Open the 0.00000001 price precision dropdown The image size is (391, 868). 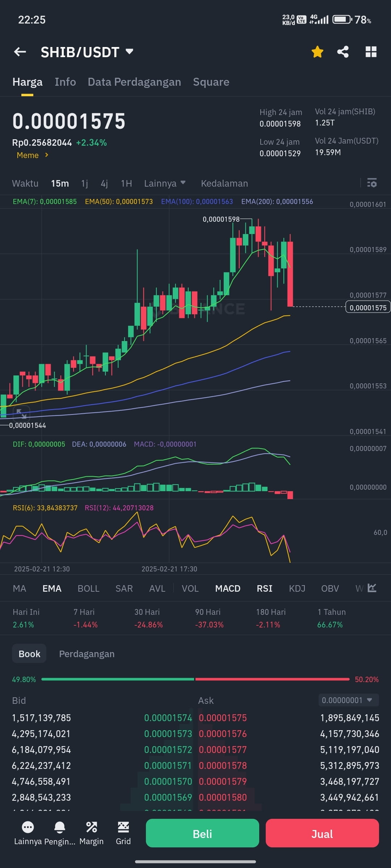click(x=349, y=700)
